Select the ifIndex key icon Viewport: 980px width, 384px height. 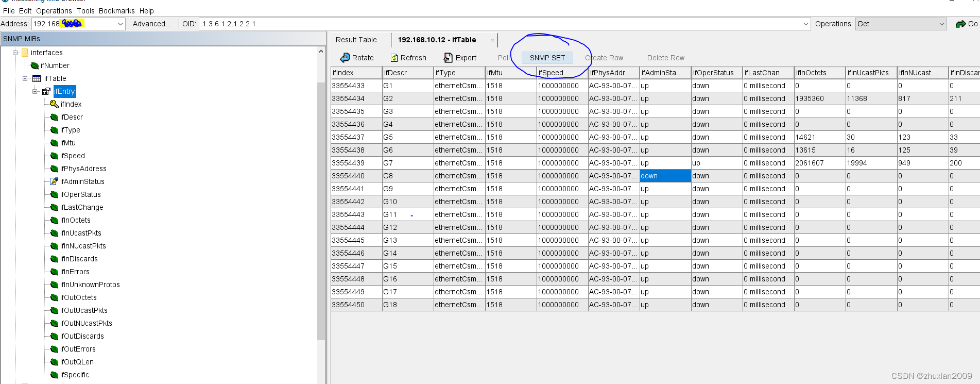[x=54, y=104]
